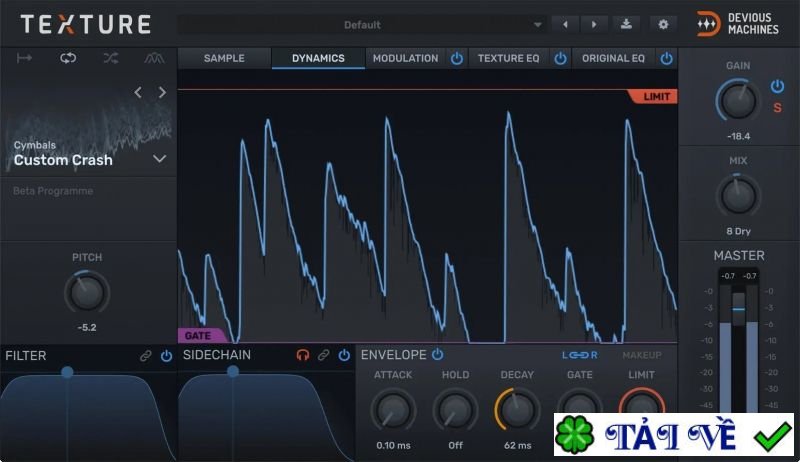Click the Pitch knob
The image size is (800, 462).
(x=87, y=292)
